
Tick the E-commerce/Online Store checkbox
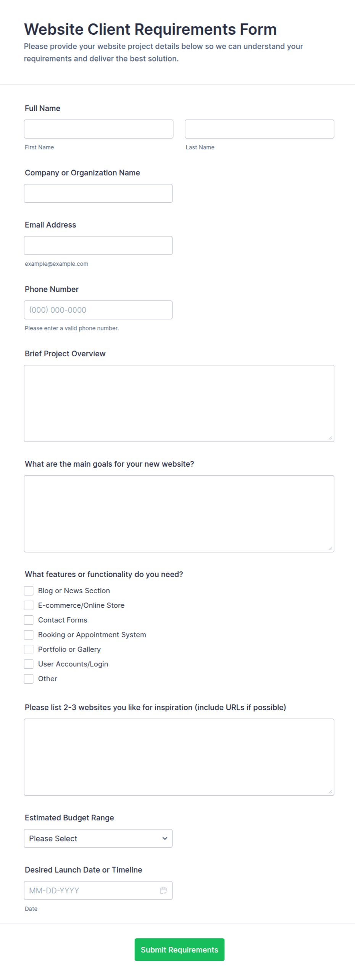tap(29, 605)
